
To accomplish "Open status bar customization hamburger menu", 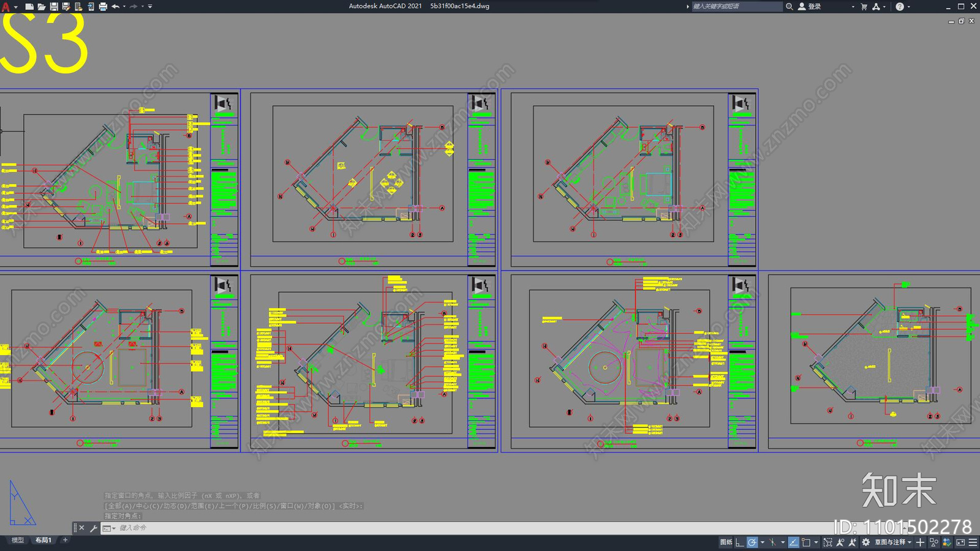I will coord(973,542).
